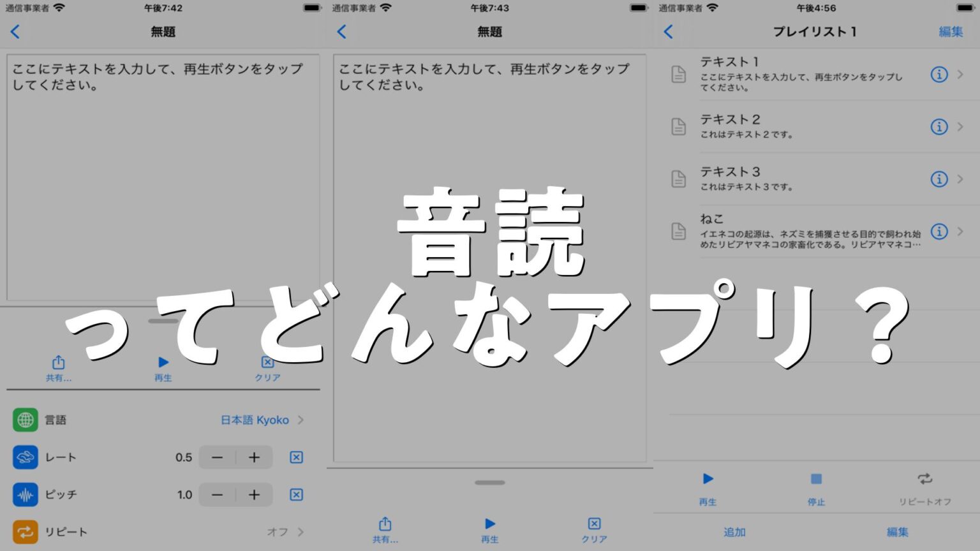Image resolution: width=980 pixels, height=551 pixels.
Task: Tap the waveform Pitch (ピッチ) icon
Action: [x=25, y=494]
